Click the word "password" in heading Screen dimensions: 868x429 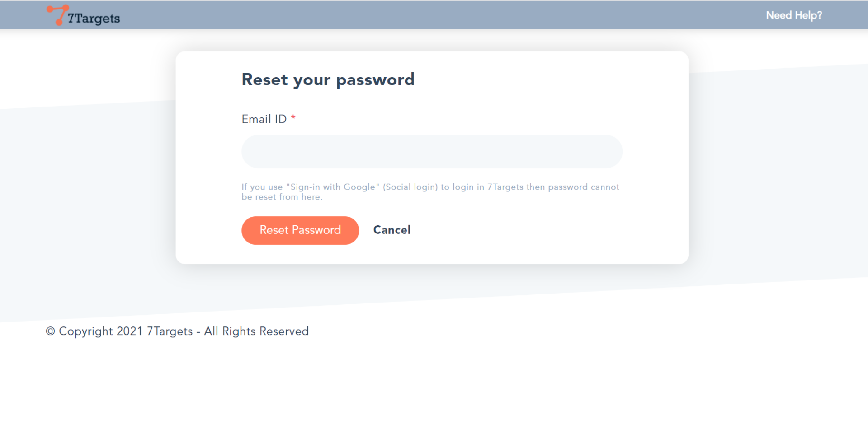point(375,80)
